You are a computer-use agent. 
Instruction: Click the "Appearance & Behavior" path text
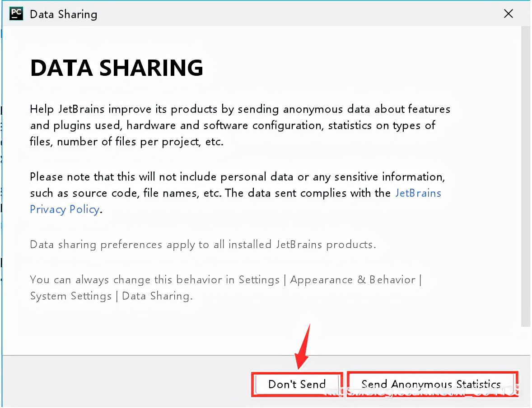353,280
